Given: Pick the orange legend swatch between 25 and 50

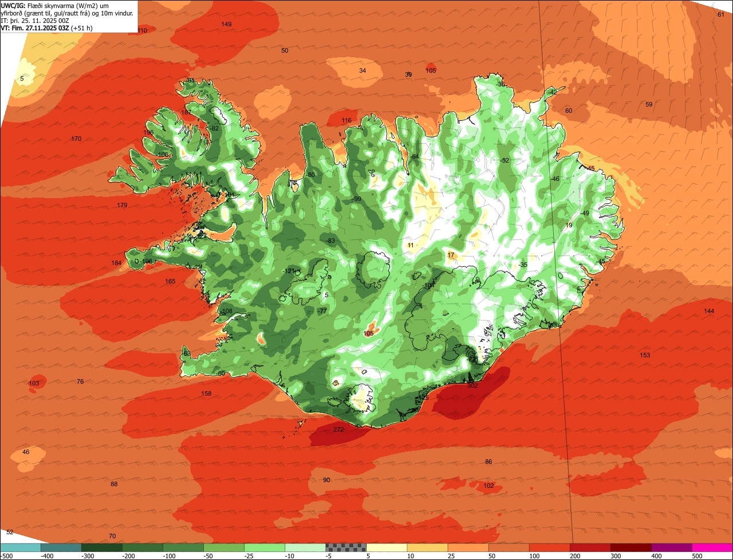Looking at the screenshot, I should [x=468, y=547].
